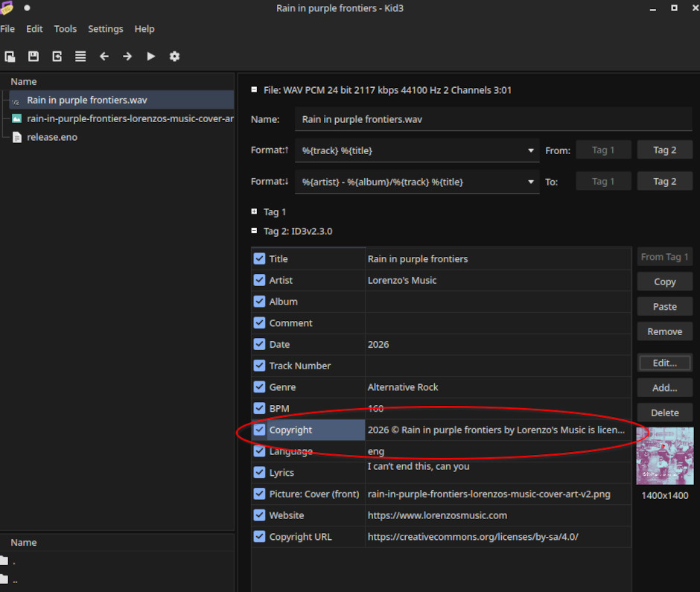Toggle the Genre checkbox

[259, 387]
